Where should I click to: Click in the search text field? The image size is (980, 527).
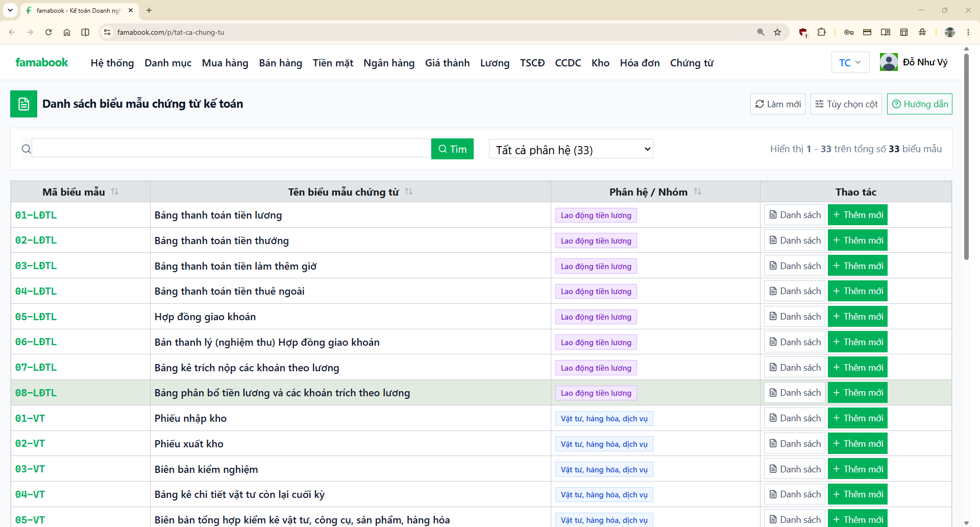pyautogui.click(x=232, y=149)
